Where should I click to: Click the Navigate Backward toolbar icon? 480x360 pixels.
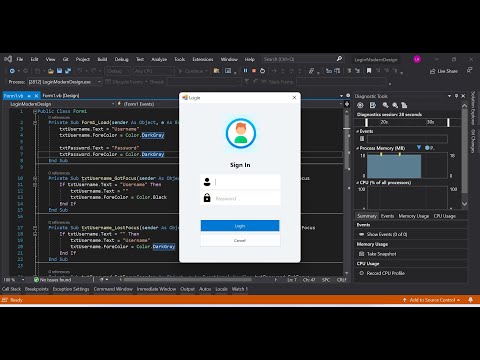[12, 71]
